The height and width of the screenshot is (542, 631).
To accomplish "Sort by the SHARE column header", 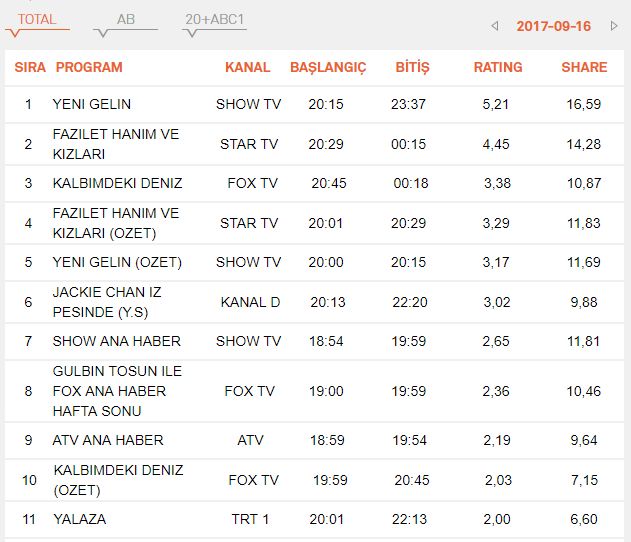I will tap(584, 67).
